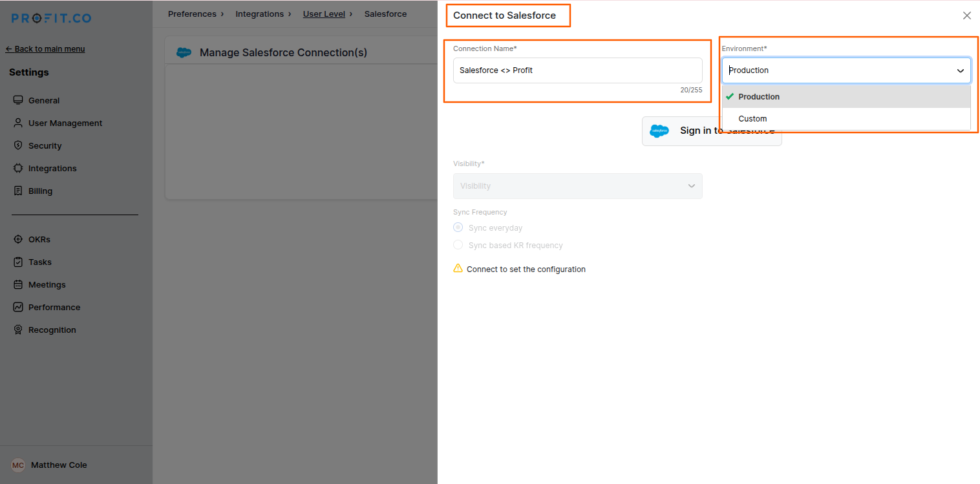980x484 pixels.
Task: Click Sign in to Salesforce button
Action: click(x=712, y=131)
